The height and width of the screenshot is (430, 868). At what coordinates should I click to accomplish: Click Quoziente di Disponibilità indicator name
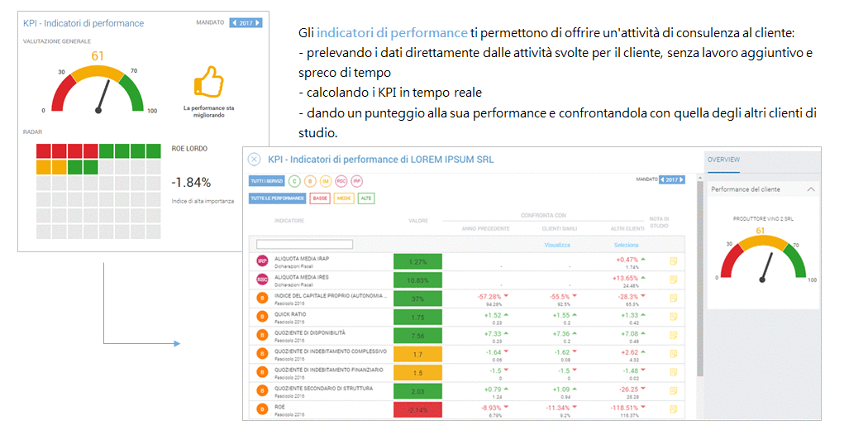click(x=309, y=332)
